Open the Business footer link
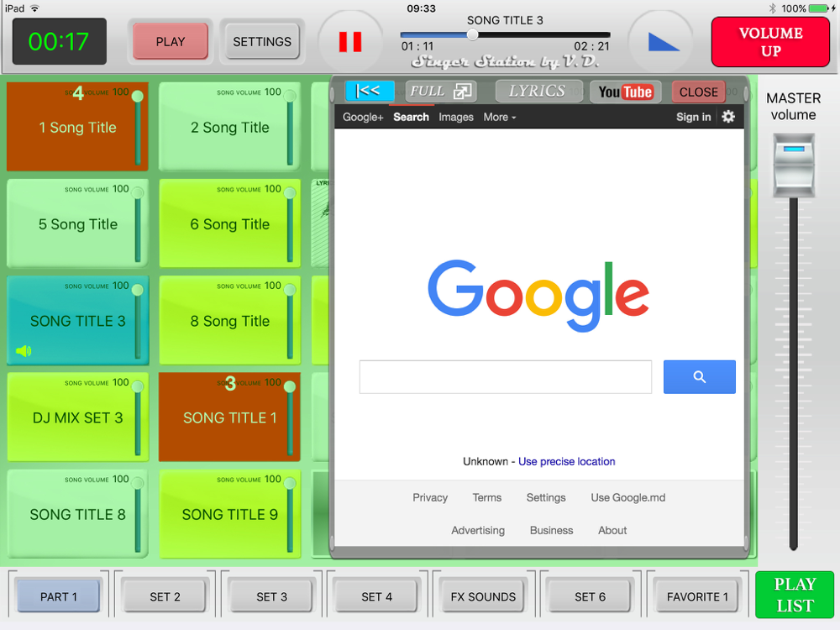840x630 pixels. 551,530
